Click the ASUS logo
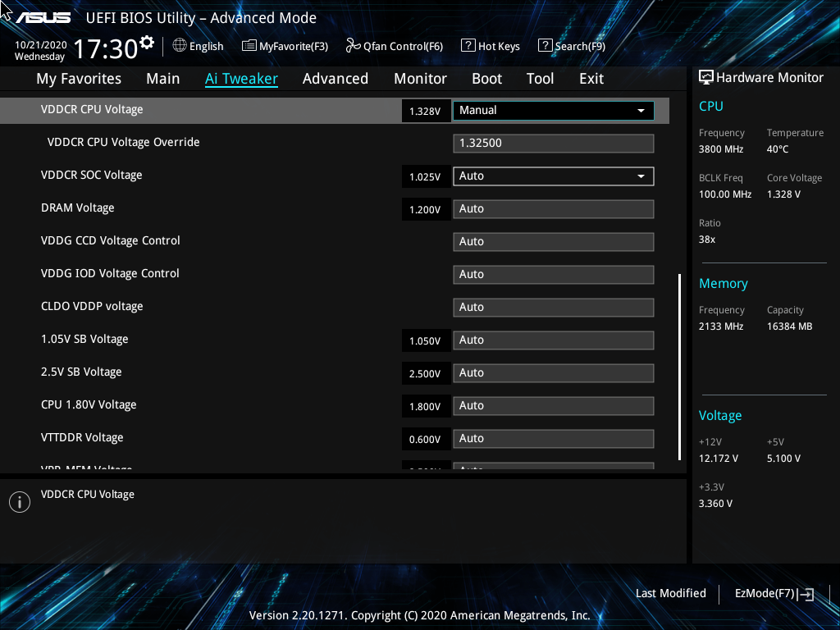The width and height of the screenshot is (840, 630). 43,18
